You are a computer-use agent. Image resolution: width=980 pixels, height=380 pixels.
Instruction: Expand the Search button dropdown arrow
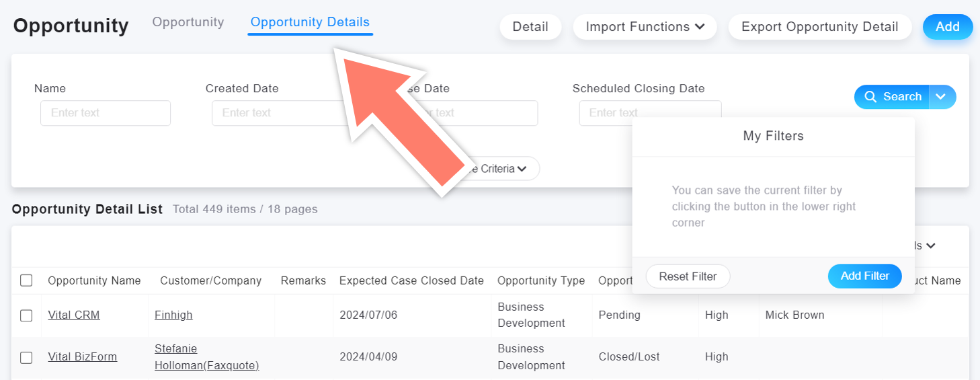tap(942, 97)
